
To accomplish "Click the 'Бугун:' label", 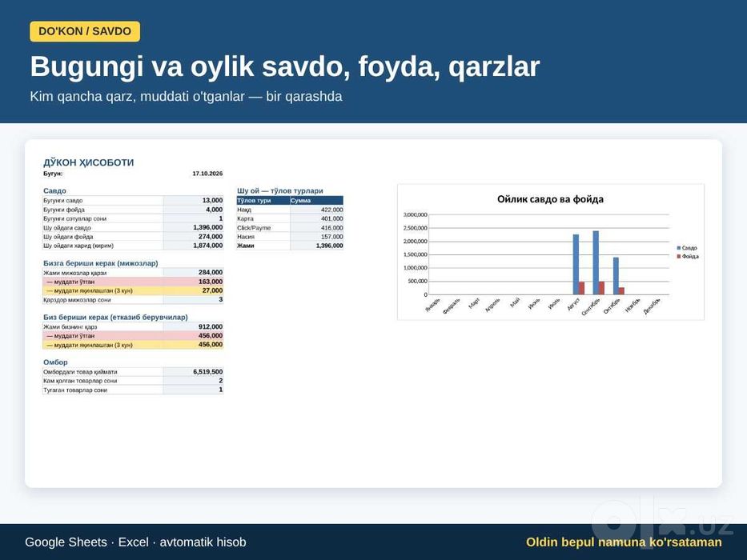I will pos(53,174).
